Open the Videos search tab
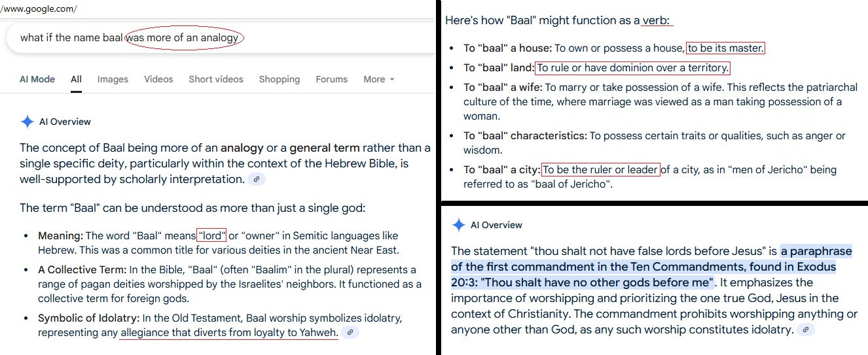 tap(158, 79)
